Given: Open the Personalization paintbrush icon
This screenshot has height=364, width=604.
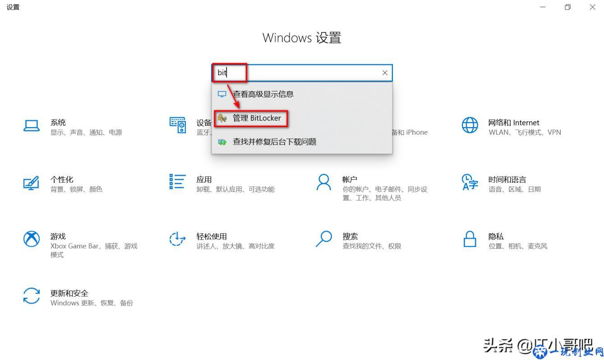Looking at the screenshot, I should tap(32, 183).
